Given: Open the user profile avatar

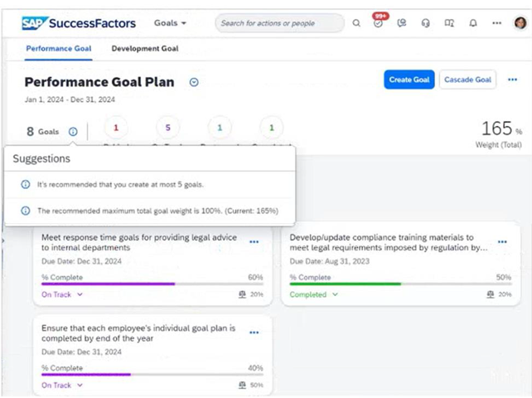Looking at the screenshot, I should pos(520,23).
